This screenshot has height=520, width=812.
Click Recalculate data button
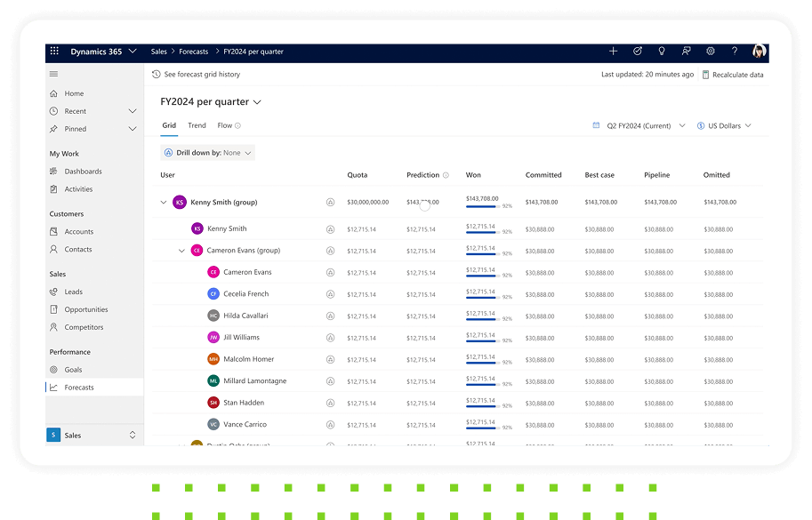(733, 75)
